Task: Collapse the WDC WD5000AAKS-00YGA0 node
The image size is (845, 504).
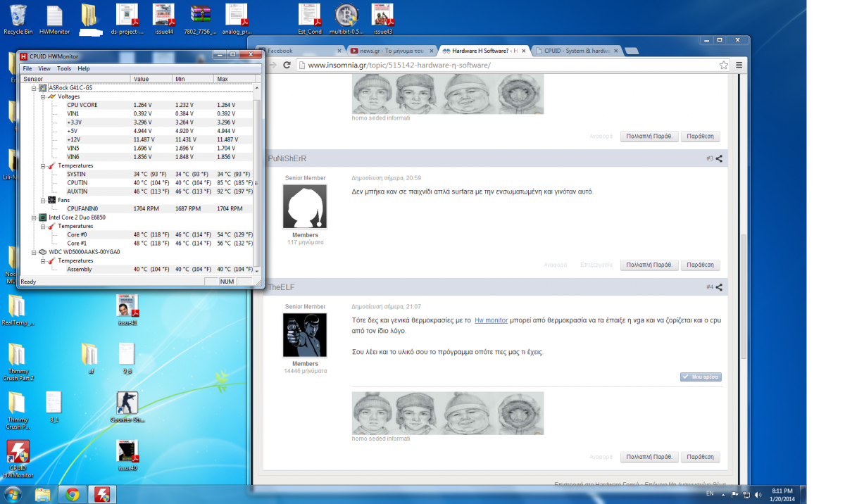Action: [x=33, y=252]
